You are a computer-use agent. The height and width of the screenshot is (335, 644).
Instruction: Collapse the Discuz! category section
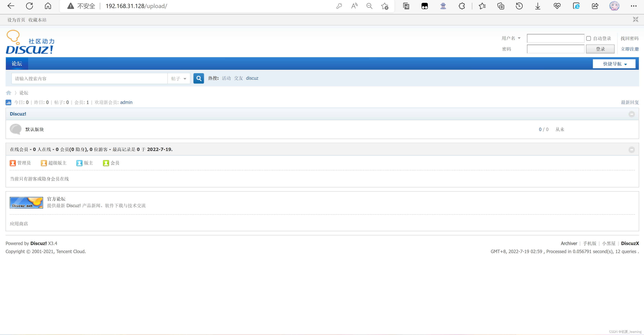tap(632, 114)
